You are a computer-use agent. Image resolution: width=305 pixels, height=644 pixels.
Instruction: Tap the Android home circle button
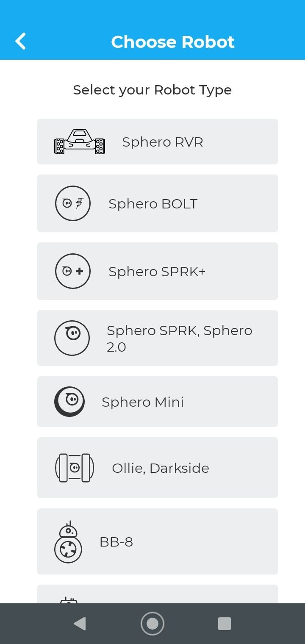pyautogui.click(x=152, y=624)
